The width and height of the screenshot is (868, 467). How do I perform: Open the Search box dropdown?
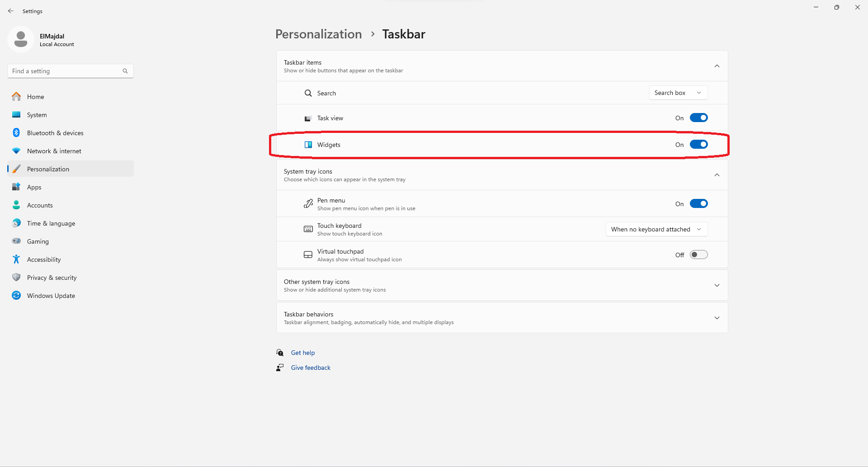point(678,93)
